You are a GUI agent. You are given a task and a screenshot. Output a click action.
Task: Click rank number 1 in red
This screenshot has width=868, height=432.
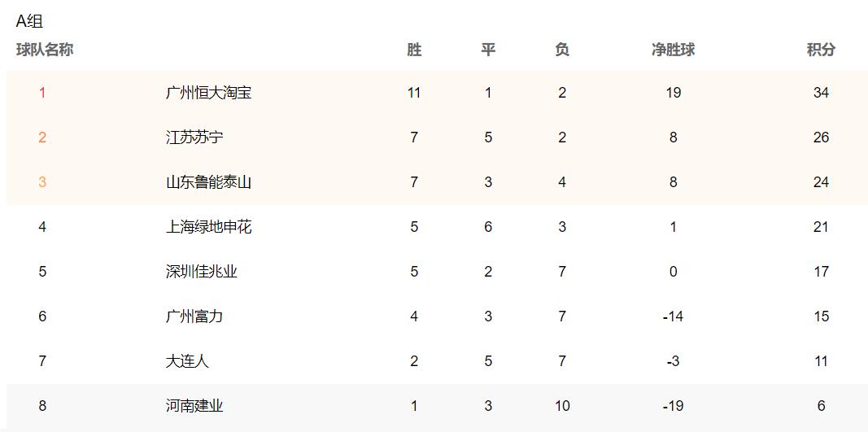point(42,93)
